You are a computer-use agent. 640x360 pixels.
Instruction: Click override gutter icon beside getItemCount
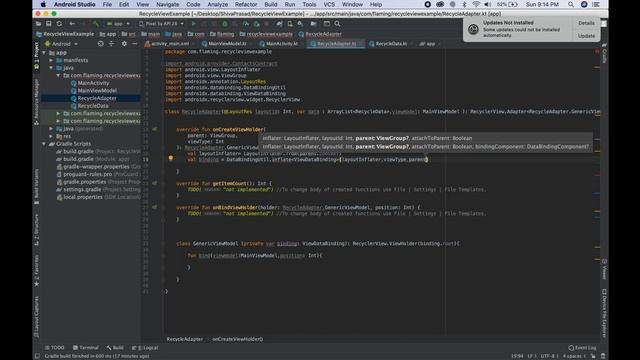154,184
